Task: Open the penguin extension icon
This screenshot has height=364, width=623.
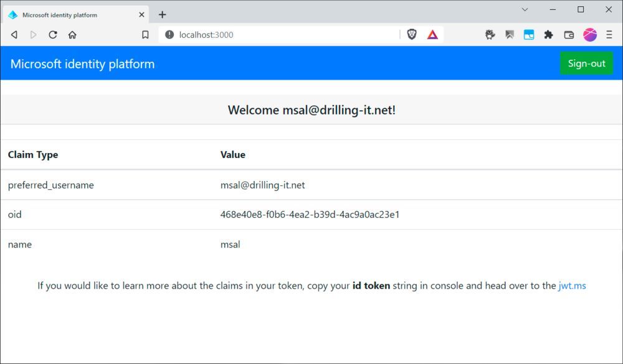Action: click(x=489, y=35)
